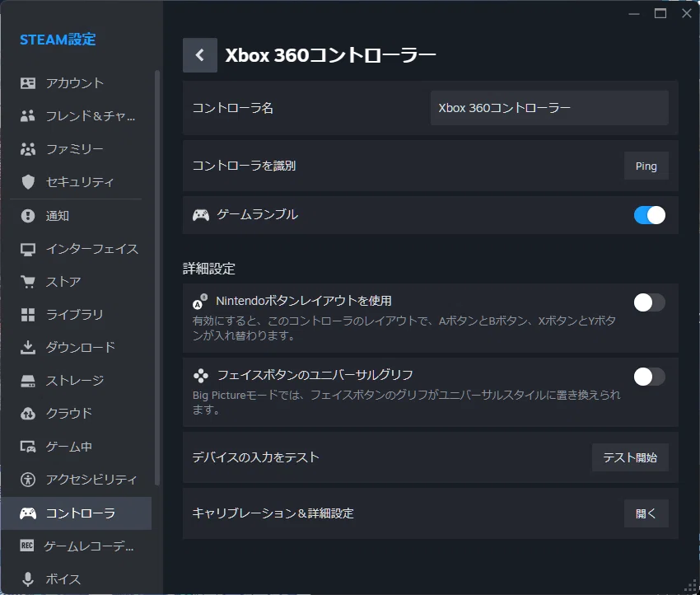
Task: Go back with the arrow button
Action: pos(200,55)
